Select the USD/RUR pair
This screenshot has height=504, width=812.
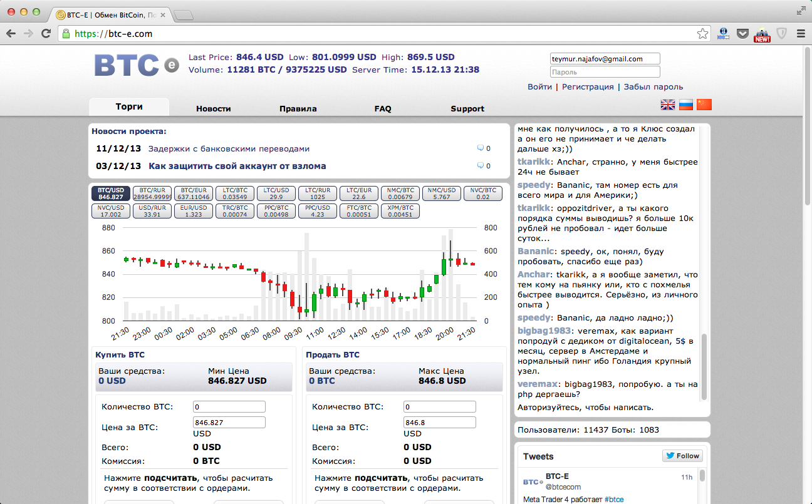point(152,211)
